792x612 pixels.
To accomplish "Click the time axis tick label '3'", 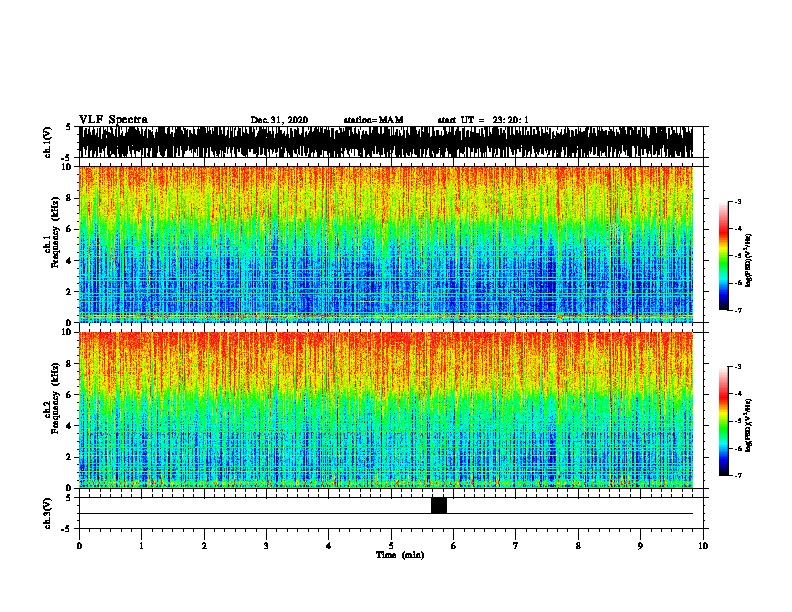I will 266,546.
